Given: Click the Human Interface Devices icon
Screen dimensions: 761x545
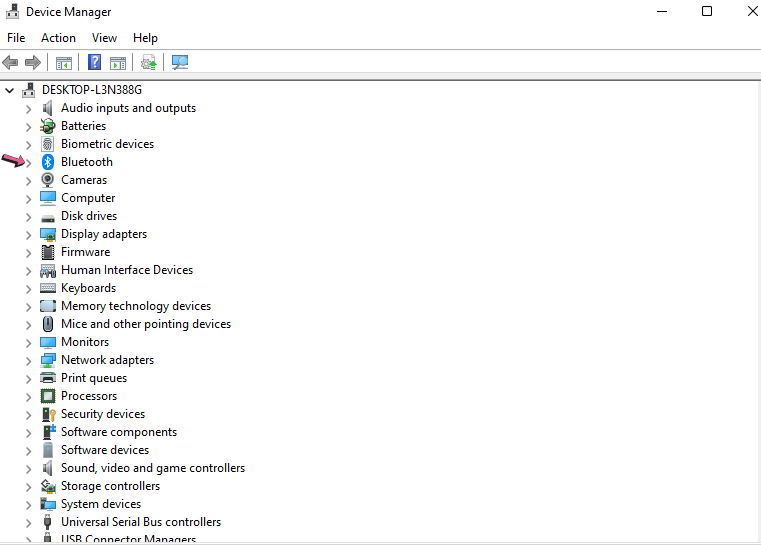Looking at the screenshot, I should coord(48,270).
